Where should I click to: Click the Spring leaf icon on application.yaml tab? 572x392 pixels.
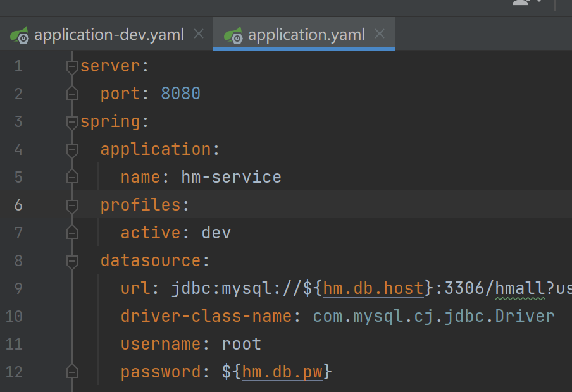pos(235,35)
